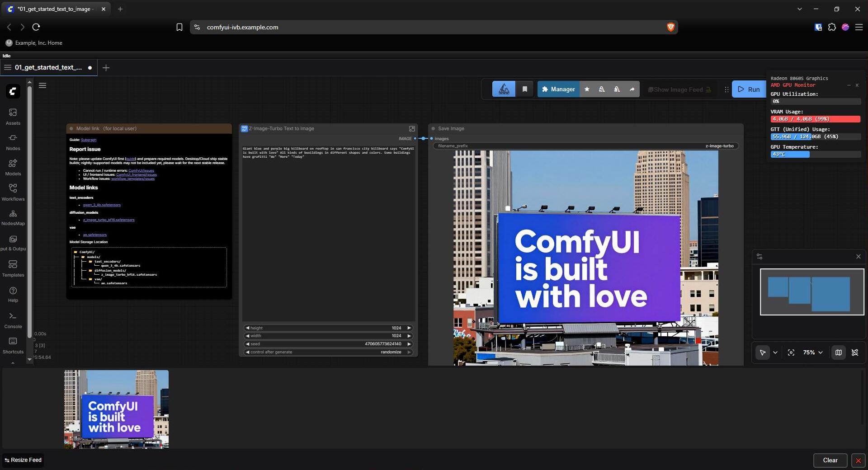
Task: Click the star icon beside Manager
Action: pyautogui.click(x=587, y=89)
